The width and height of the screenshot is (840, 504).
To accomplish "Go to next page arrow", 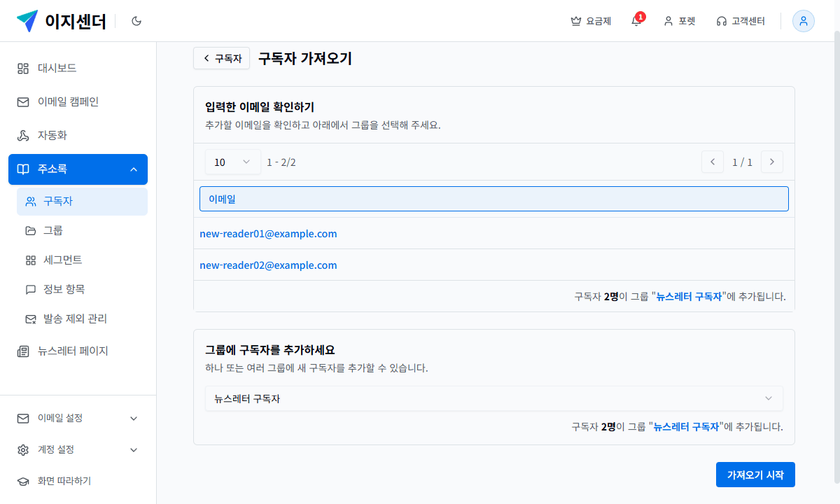I will point(772,162).
